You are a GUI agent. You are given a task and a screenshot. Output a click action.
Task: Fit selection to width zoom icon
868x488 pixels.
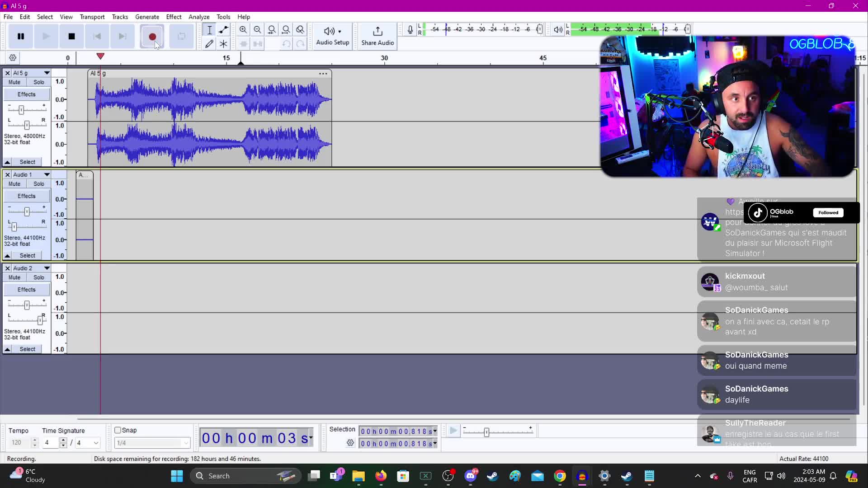272,30
